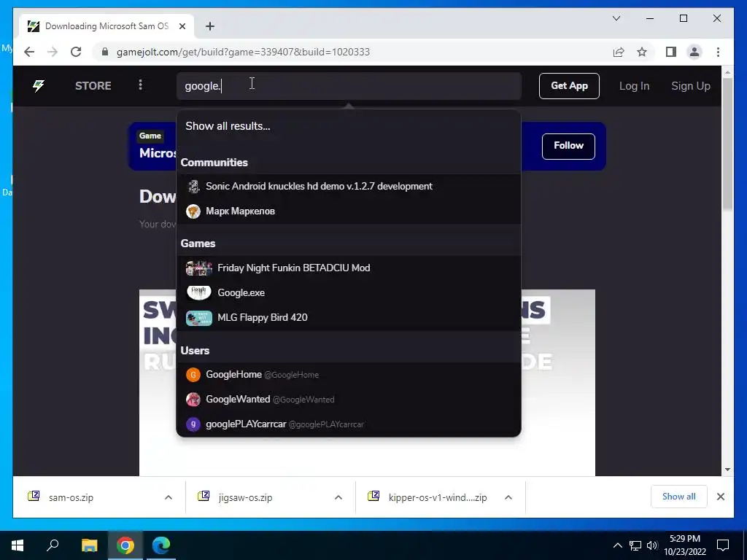This screenshot has height=560, width=747.
Task: Click the Game Jolt lightning logo
Action: tap(39, 86)
